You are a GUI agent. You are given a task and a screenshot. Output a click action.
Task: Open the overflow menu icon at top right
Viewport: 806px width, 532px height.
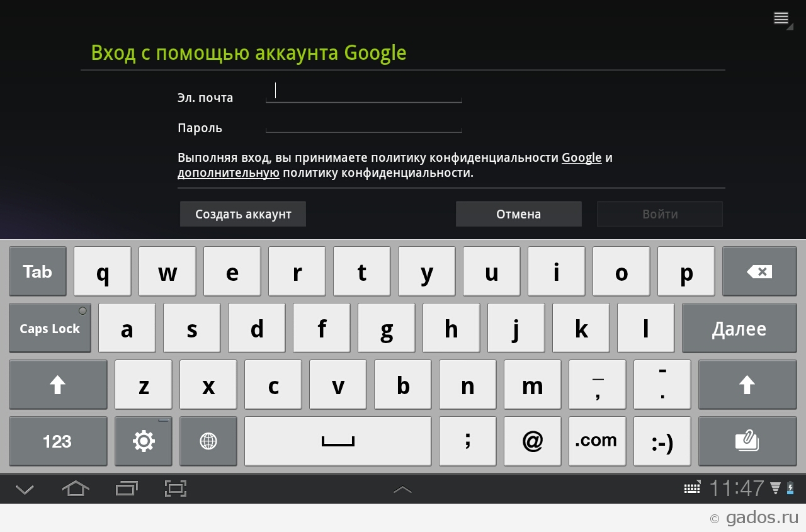tap(782, 19)
